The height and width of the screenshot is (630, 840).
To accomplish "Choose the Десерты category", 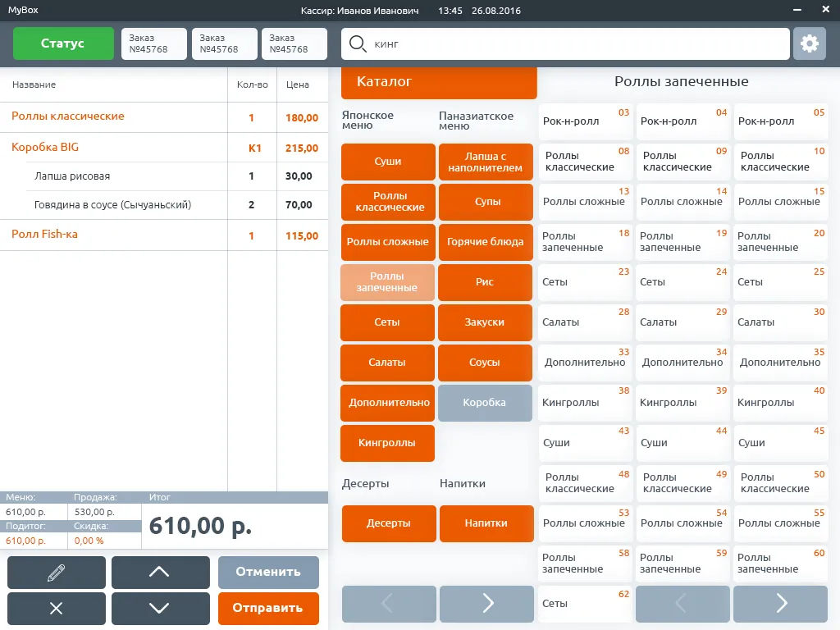I will click(388, 523).
